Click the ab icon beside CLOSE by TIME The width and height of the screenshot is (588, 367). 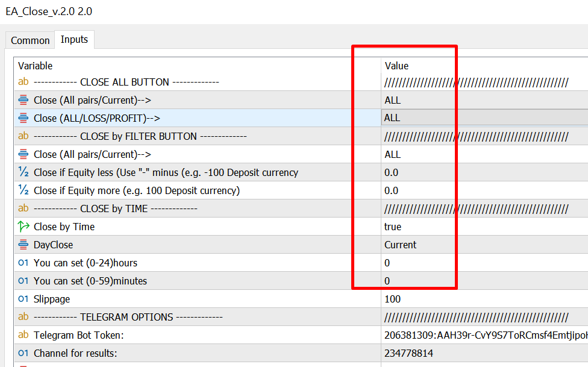pos(23,209)
